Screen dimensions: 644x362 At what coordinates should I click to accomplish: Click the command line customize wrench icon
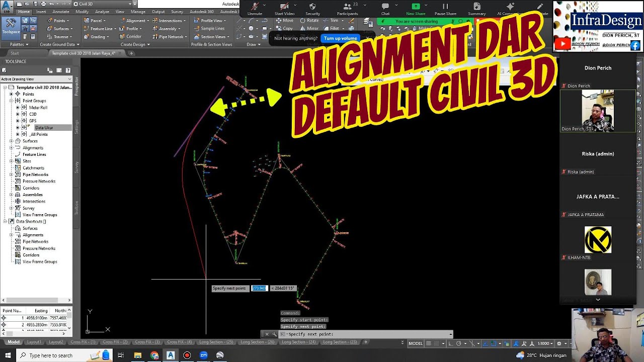274,334
